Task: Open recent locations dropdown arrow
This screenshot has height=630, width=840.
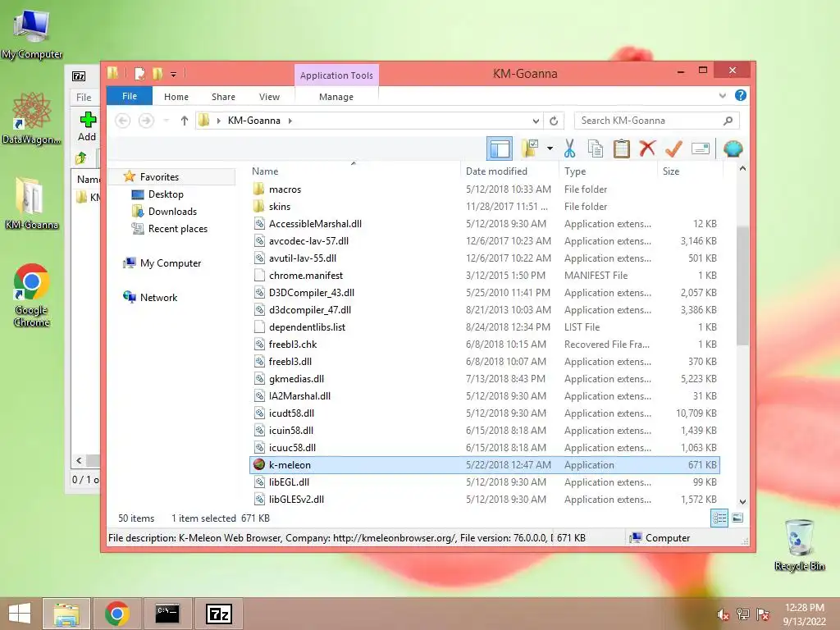Action: point(166,121)
